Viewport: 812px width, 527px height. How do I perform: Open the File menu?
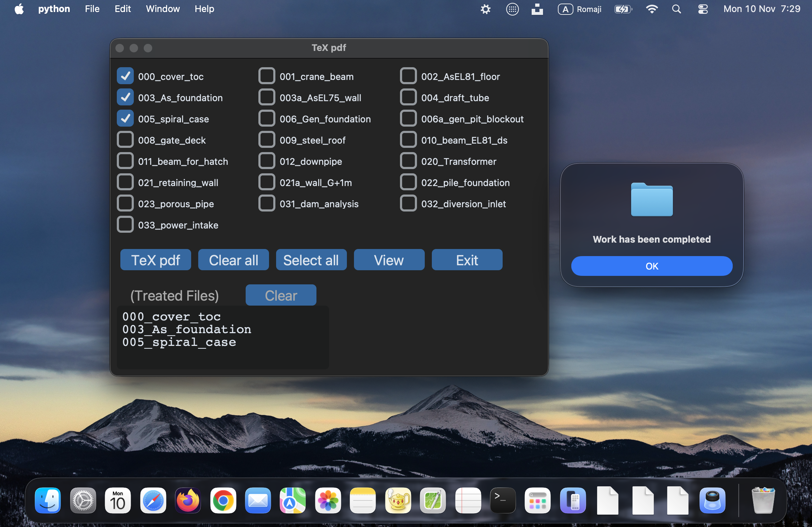[x=92, y=9]
